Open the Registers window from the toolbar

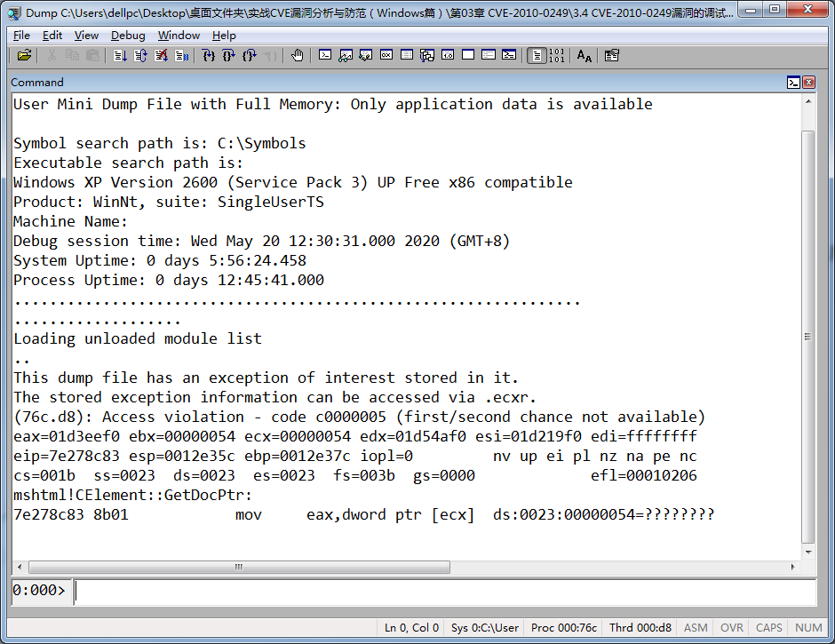(x=386, y=56)
